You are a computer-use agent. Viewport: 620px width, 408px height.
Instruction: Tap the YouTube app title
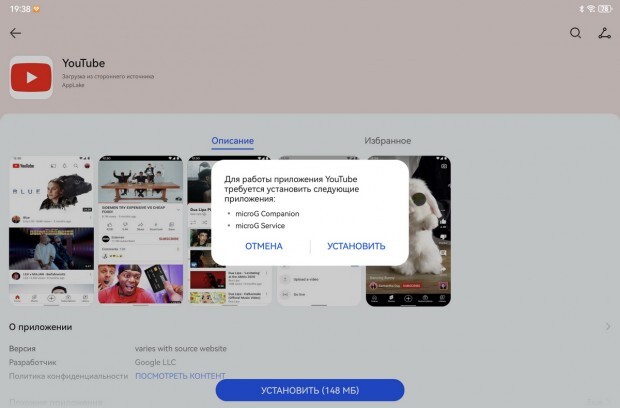click(x=83, y=63)
